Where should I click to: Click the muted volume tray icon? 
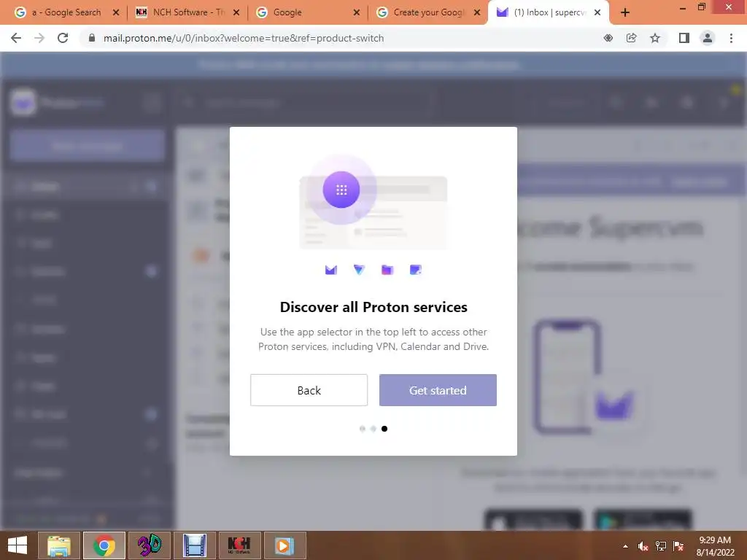click(x=643, y=546)
